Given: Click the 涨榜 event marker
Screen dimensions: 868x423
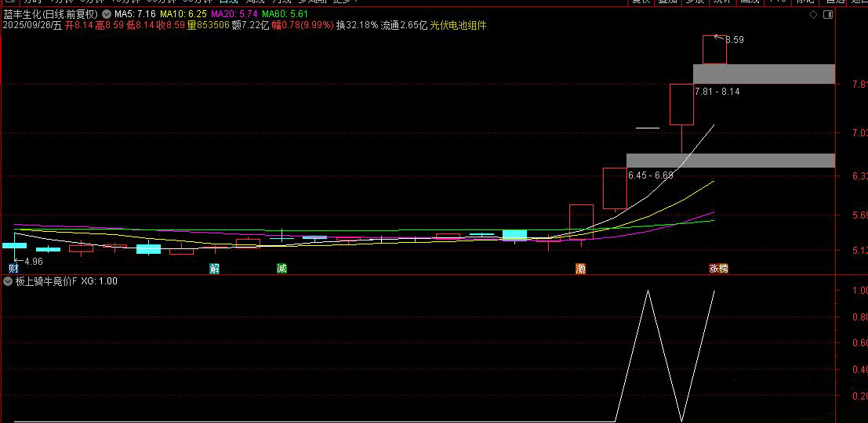Looking at the screenshot, I should (x=718, y=269).
